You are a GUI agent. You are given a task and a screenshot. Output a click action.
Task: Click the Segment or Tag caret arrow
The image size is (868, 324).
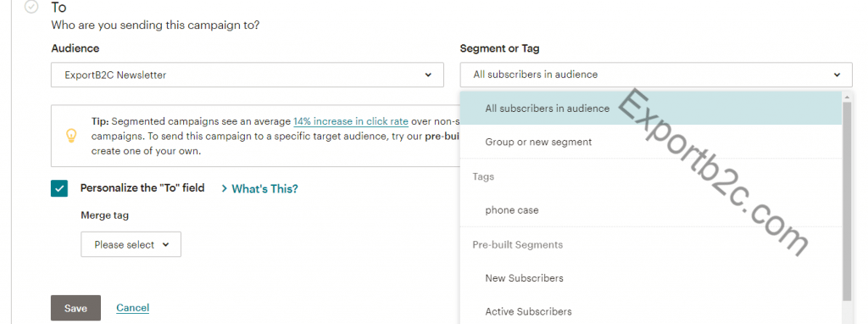point(837,75)
